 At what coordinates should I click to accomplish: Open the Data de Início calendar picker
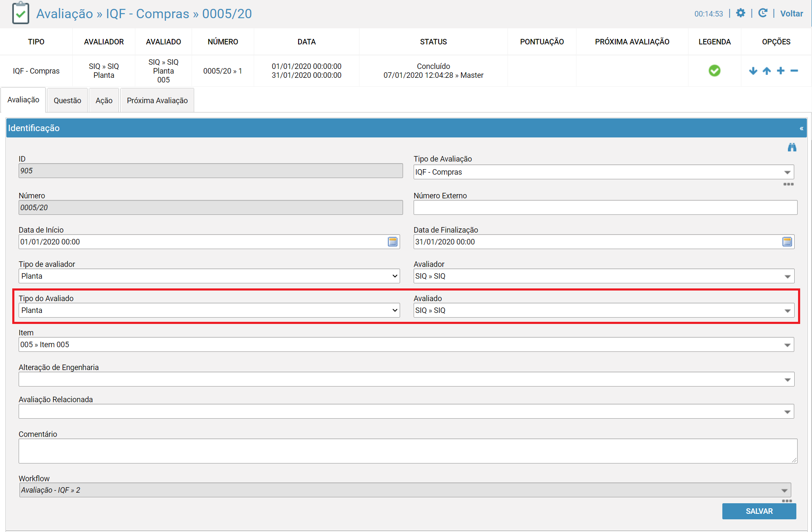pos(392,242)
